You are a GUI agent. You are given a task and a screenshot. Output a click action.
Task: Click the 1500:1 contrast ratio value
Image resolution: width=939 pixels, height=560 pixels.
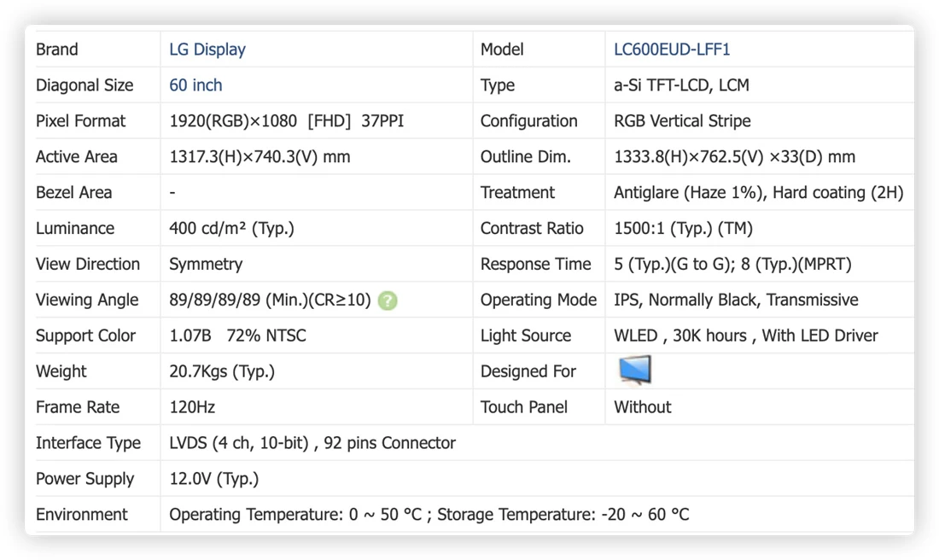(x=683, y=229)
